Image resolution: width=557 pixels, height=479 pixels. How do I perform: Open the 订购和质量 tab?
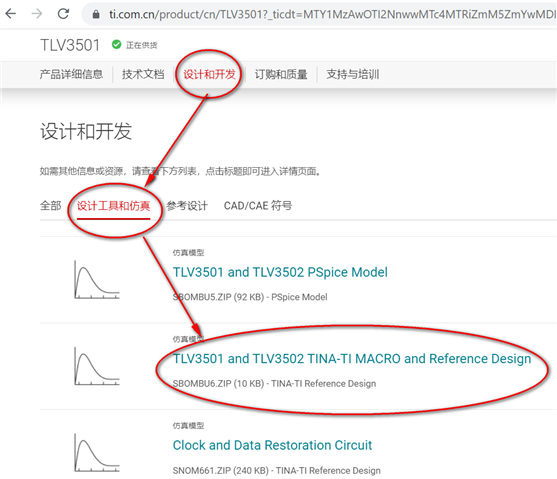[281, 74]
